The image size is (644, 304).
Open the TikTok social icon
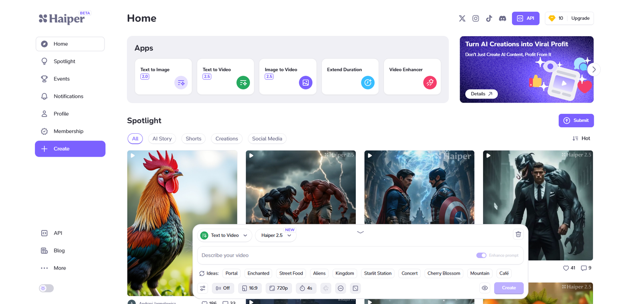(x=489, y=19)
